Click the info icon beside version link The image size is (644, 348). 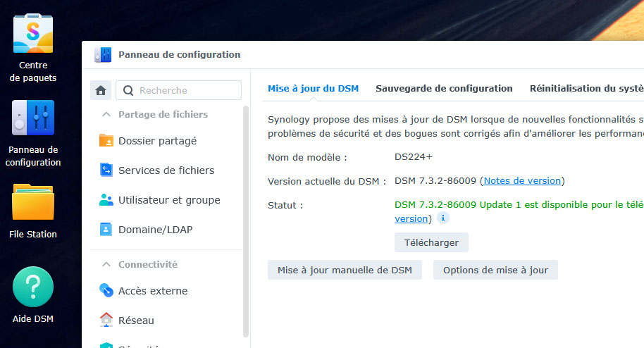pos(442,218)
